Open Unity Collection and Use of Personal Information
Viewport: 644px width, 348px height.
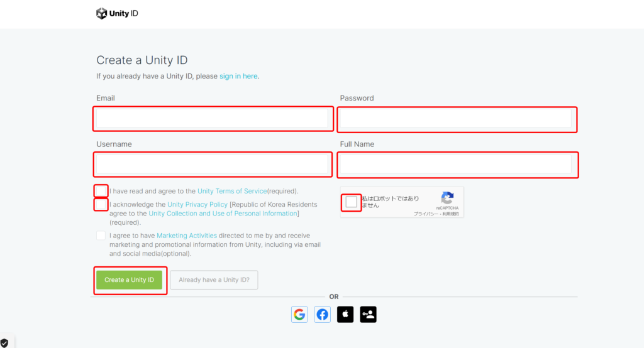click(223, 214)
